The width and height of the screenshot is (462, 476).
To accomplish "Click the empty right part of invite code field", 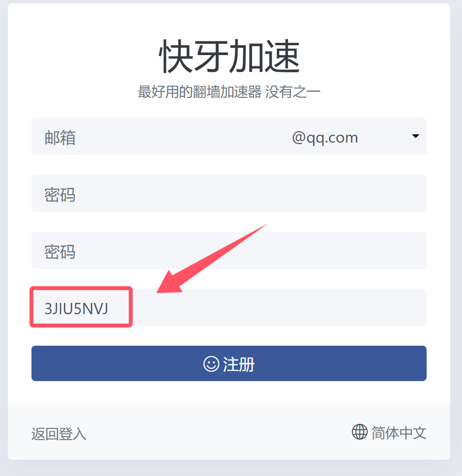I will coord(279,307).
